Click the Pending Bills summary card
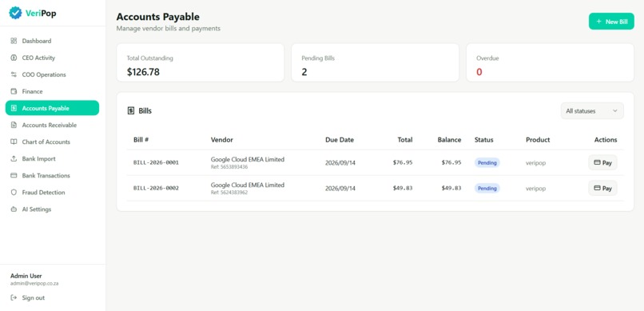The height and width of the screenshot is (311, 644). pyautogui.click(x=375, y=62)
